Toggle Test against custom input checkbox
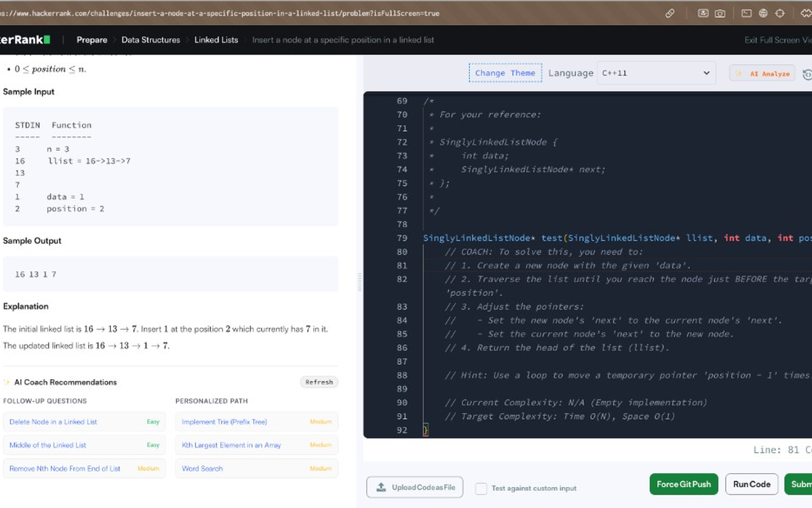This screenshot has width=812, height=508. point(481,488)
